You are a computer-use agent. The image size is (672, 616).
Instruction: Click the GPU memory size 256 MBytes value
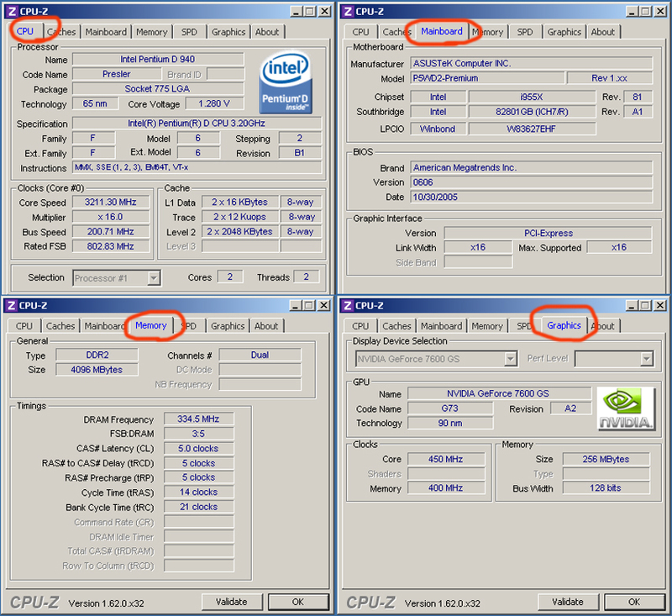(606, 459)
